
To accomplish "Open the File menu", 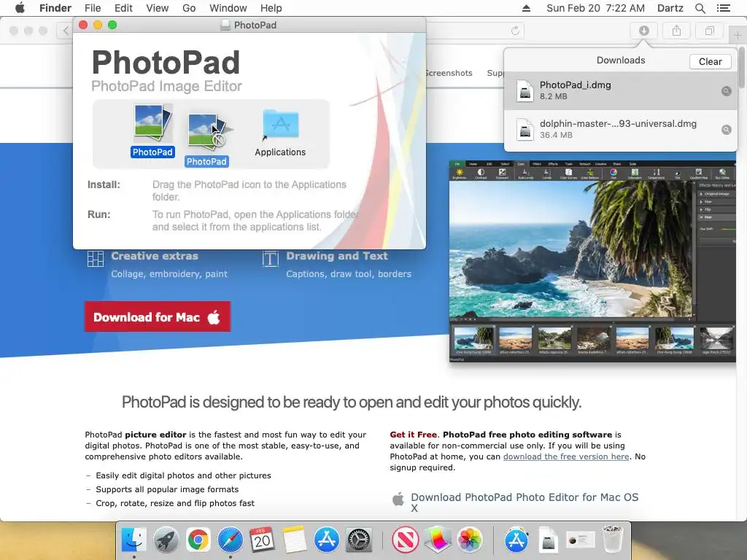I will pos(93,8).
